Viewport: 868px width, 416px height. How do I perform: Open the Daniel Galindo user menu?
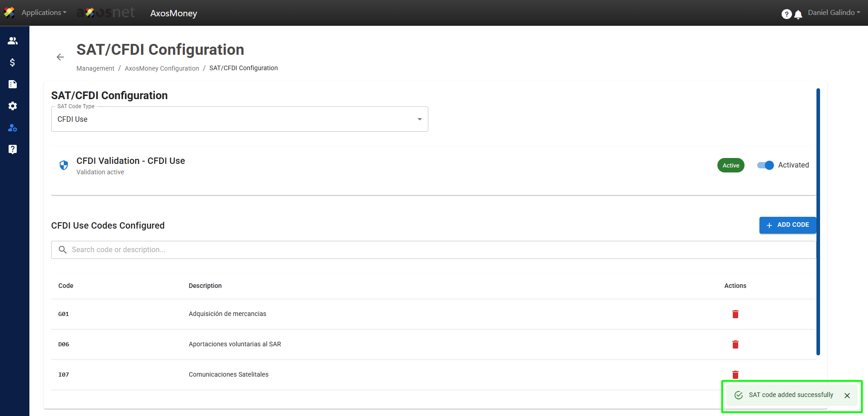click(834, 13)
